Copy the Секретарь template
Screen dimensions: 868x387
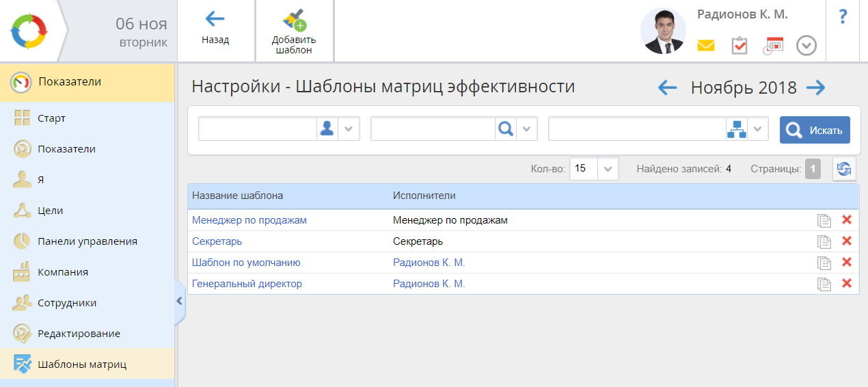[x=824, y=241]
